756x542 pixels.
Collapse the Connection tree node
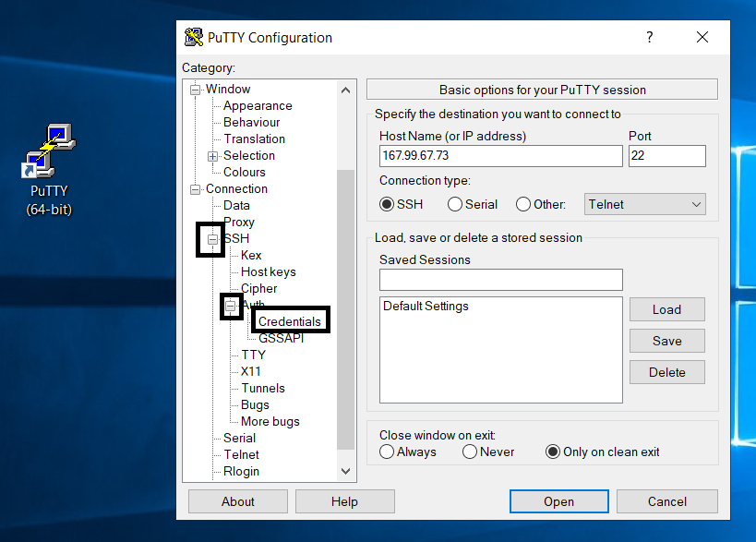[195, 189]
